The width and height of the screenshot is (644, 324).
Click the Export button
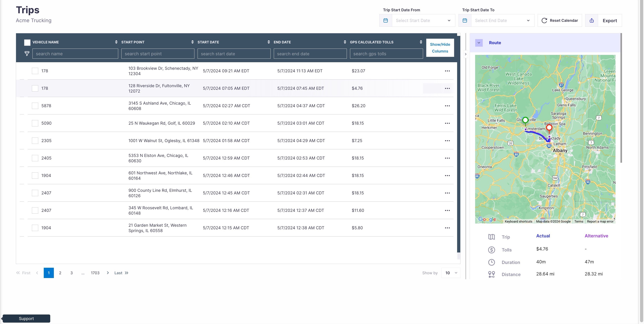[x=610, y=20]
